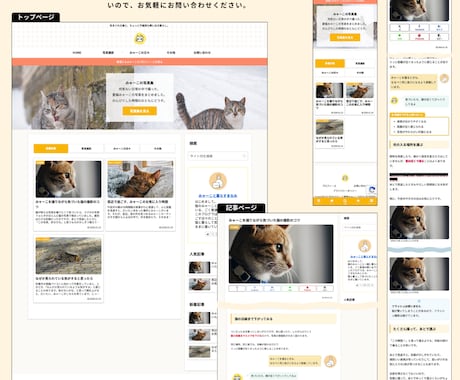
Task: Switch to the second tab above the article cards
Action: click(86, 148)
